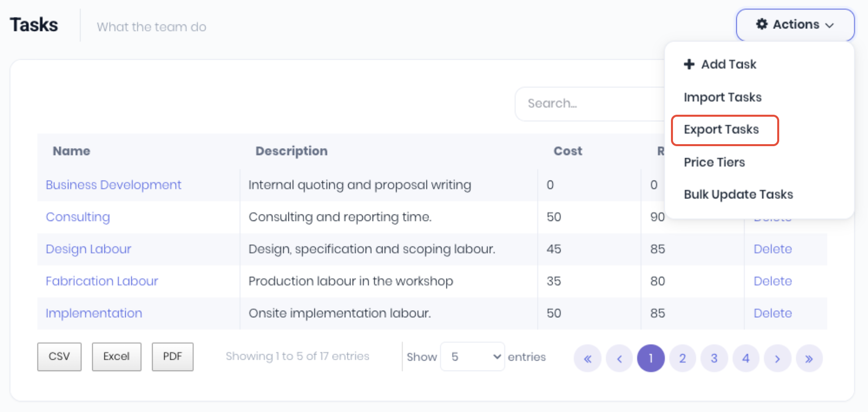
Task: Select Export Tasks menu entry
Action: [x=721, y=130]
